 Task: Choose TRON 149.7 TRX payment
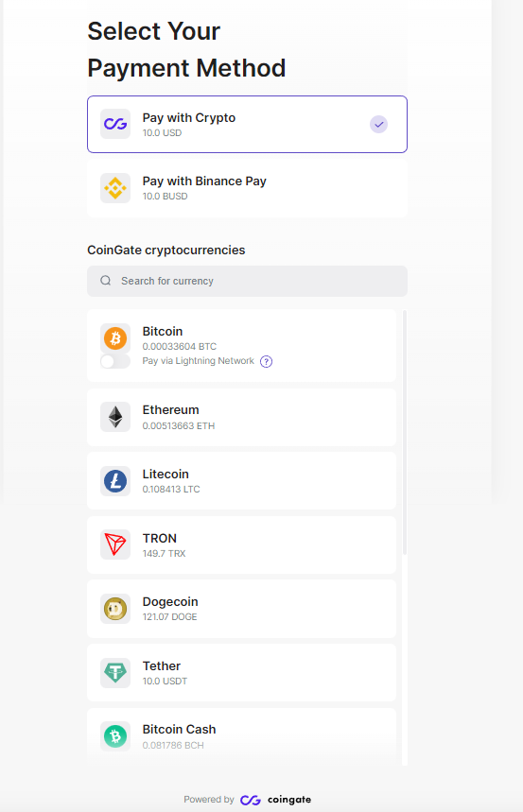241,544
